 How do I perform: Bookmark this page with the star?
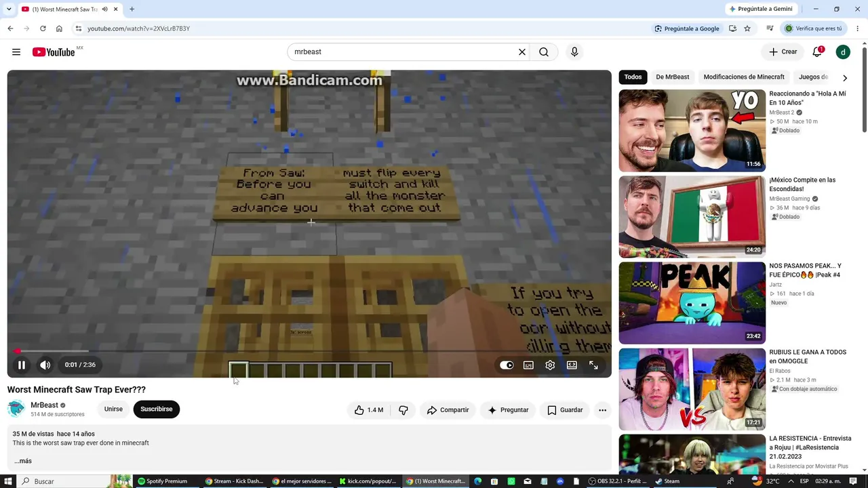pyautogui.click(x=747, y=28)
